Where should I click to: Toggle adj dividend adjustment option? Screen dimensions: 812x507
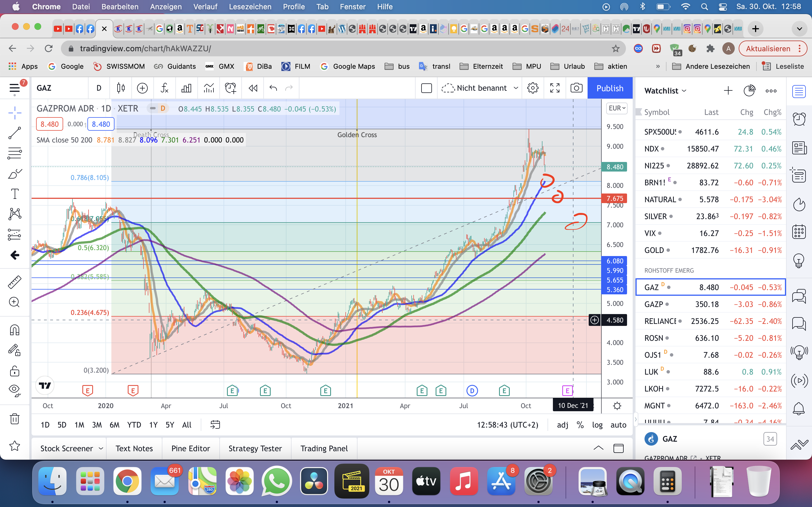coord(562,425)
